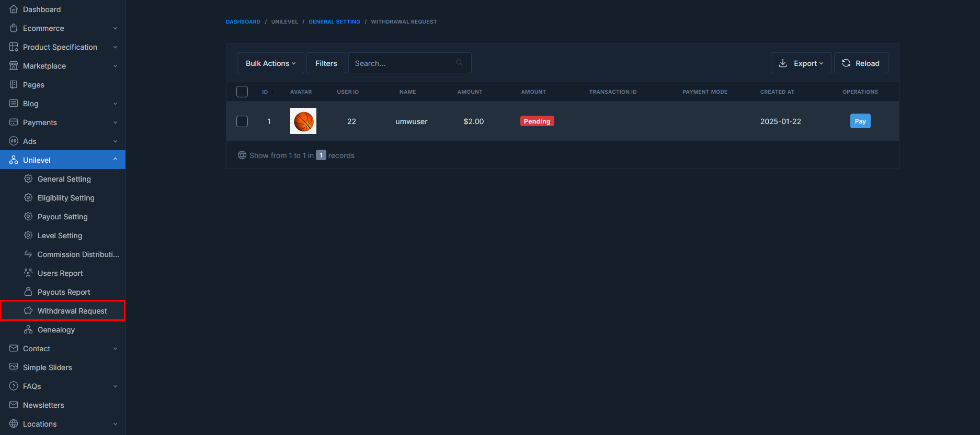Select the checkbox for umwuser row
The height and width of the screenshot is (435, 980).
pos(242,121)
